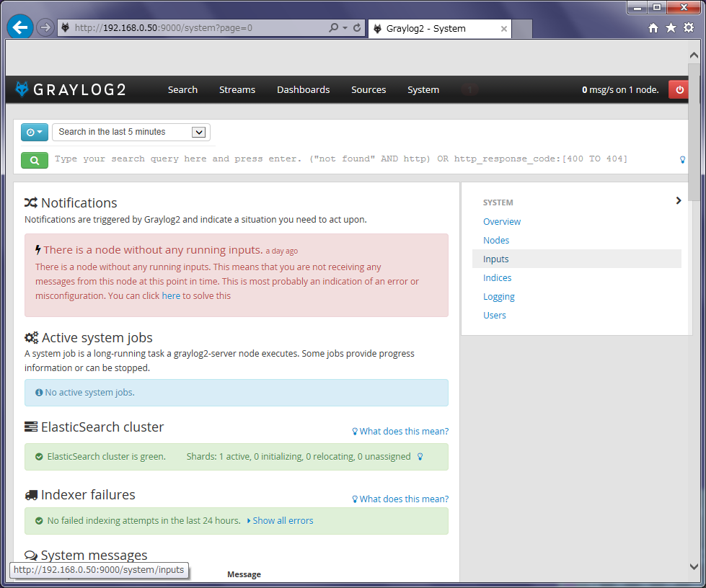
Task: Click the Graylog2 logo
Action: click(70, 89)
